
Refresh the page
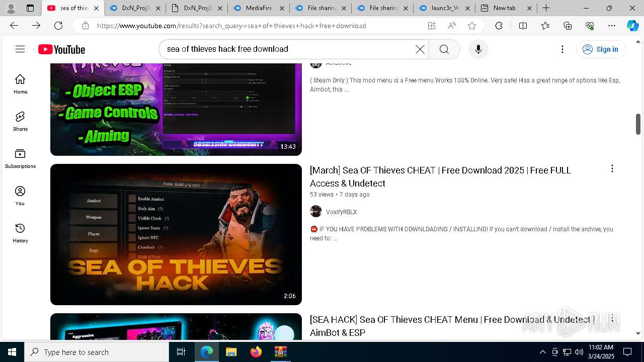58,26
